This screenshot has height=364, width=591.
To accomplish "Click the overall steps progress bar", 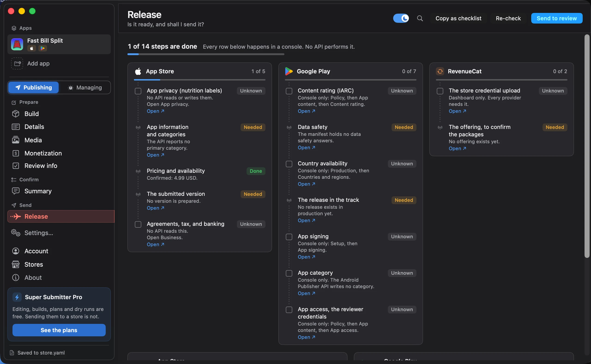I will pos(206,54).
